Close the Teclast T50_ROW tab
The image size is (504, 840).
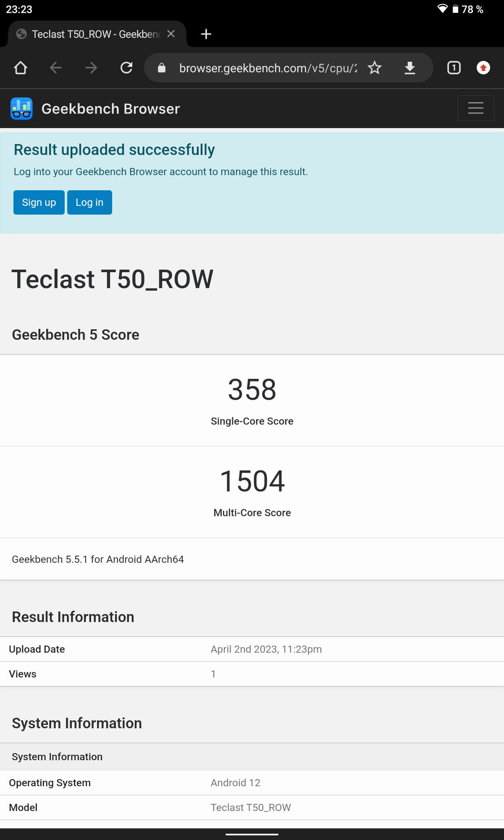tap(171, 34)
